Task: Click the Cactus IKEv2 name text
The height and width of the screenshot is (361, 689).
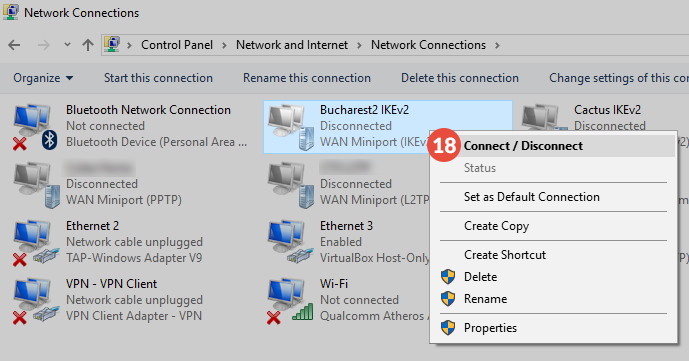Action: pos(607,110)
